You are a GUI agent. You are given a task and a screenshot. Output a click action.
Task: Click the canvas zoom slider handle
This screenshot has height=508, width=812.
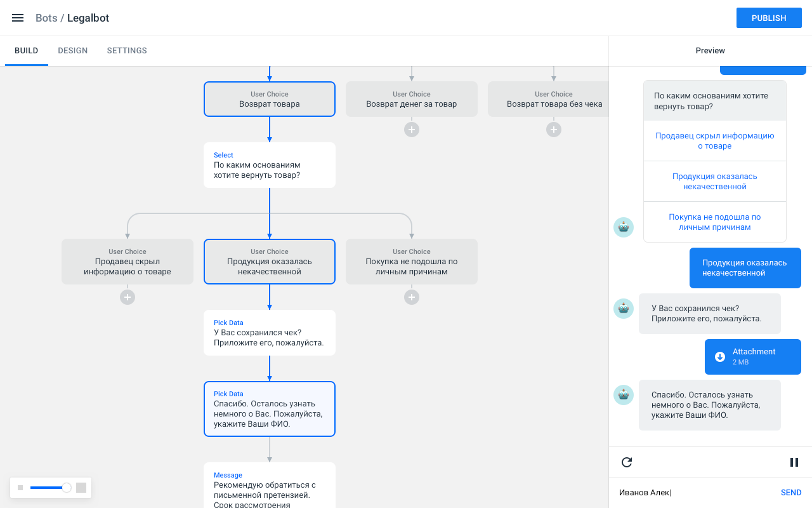click(66, 488)
